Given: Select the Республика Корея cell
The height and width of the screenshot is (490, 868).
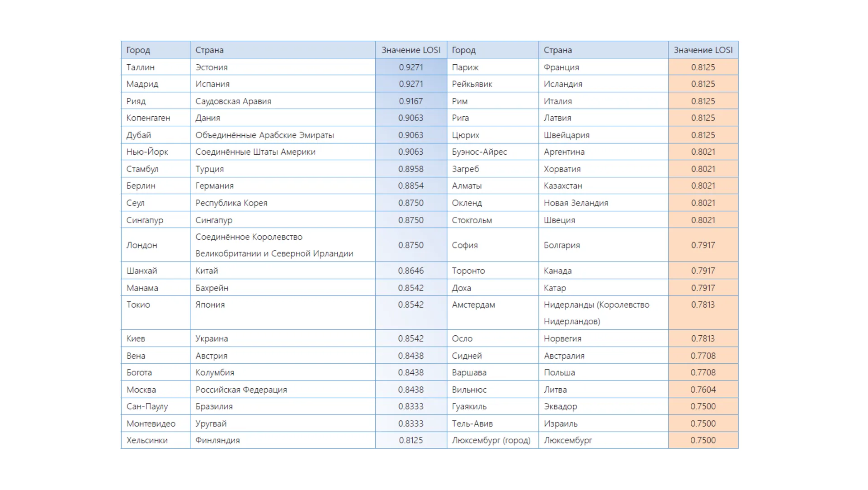Looking at the screenshot, I should point(283,203).
